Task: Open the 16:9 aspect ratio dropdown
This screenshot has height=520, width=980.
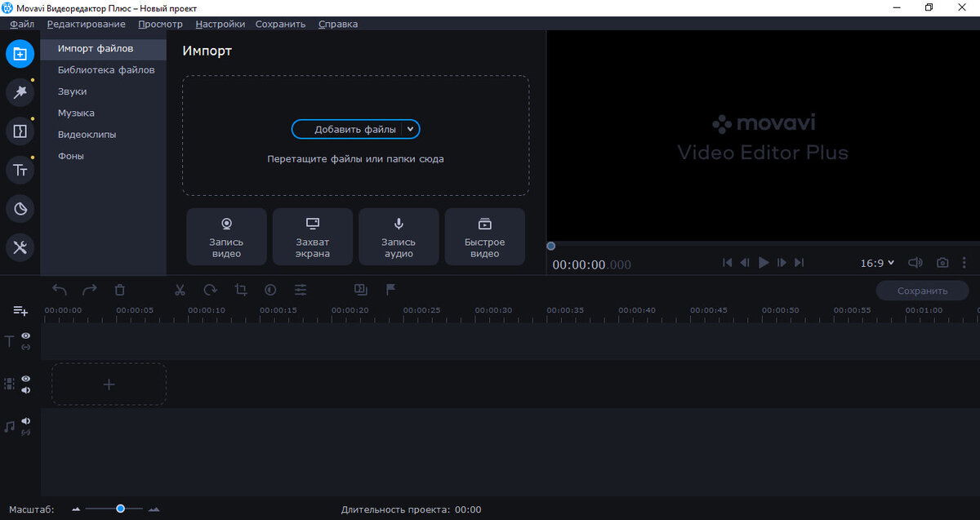Action: tap(877, 263)
